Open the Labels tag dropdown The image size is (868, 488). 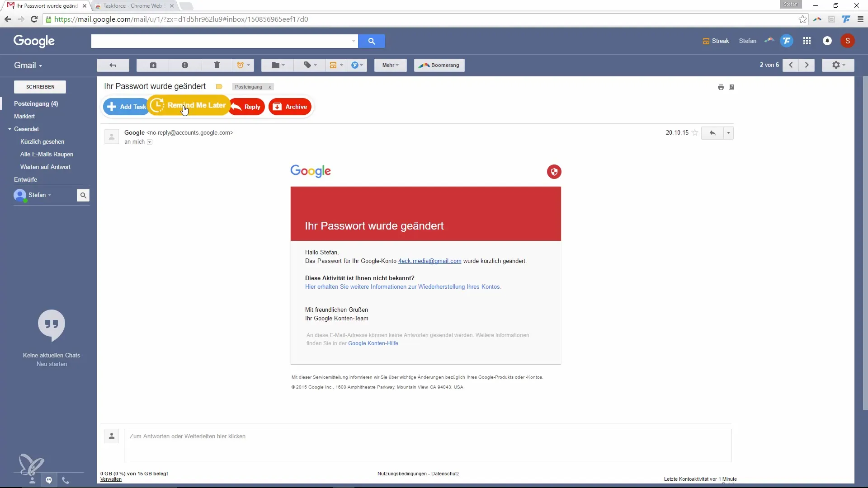click(310, 65)
